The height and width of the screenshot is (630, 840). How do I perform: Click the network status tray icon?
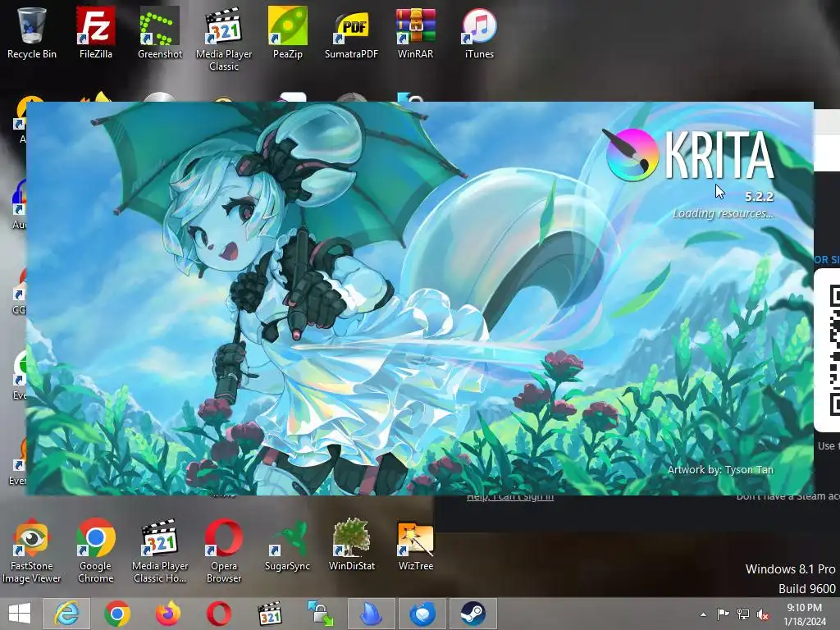tap(743, 614)
